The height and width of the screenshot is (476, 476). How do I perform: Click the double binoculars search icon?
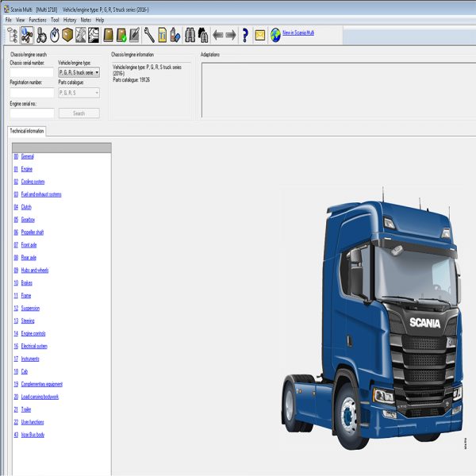[203, 35]
